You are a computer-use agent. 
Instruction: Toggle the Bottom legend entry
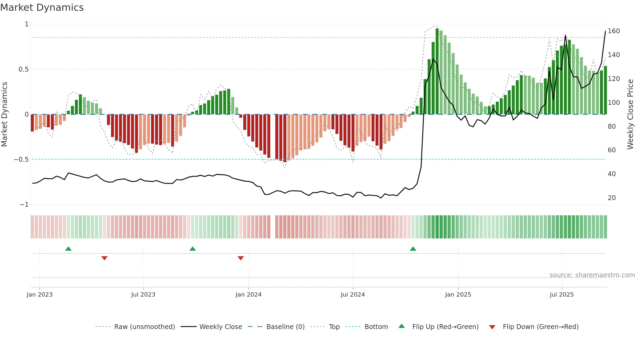[x=367, y=327]
